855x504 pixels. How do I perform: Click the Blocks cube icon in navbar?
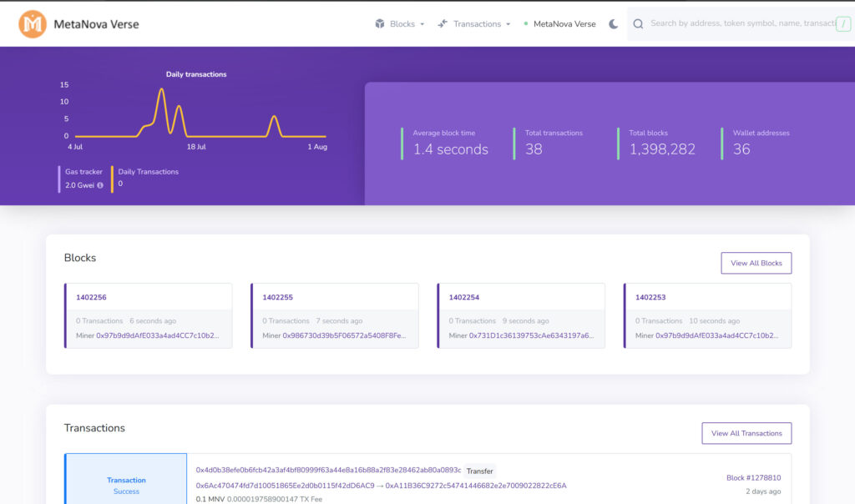(x=380, y=24)
